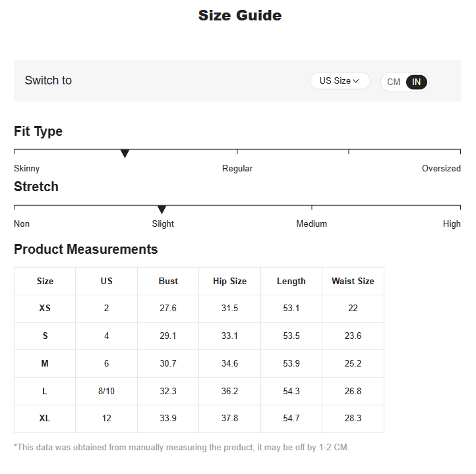This screenshot has width=476, height=474.
Task: Click the Fit Type triangle marker
Action: click(125, 154)
